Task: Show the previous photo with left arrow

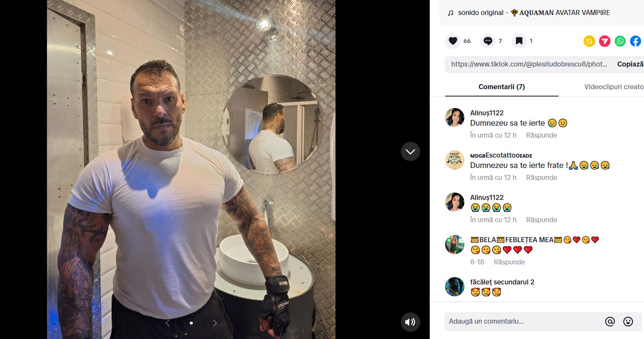Action: (x=167, y=323)
